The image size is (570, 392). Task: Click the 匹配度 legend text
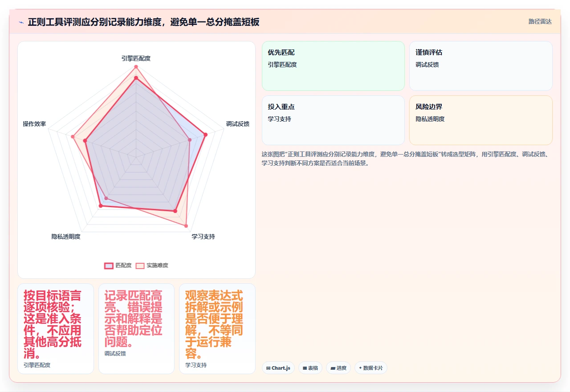pos(123,265)
